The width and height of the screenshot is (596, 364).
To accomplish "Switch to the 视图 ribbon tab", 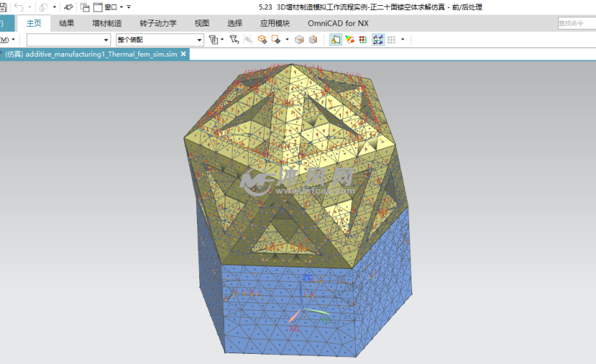I will [202, 23].
